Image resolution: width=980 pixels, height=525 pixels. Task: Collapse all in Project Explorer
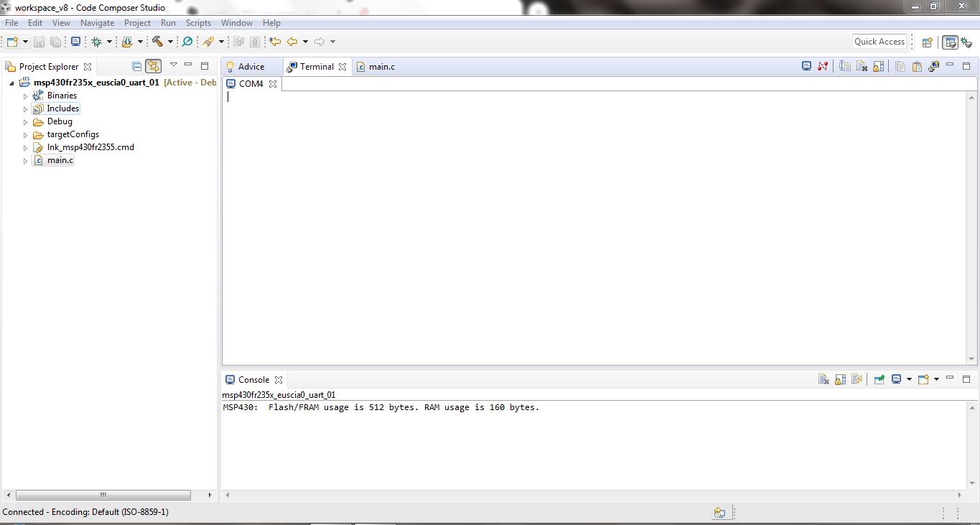pyautogui.click(x=136, y=66)
